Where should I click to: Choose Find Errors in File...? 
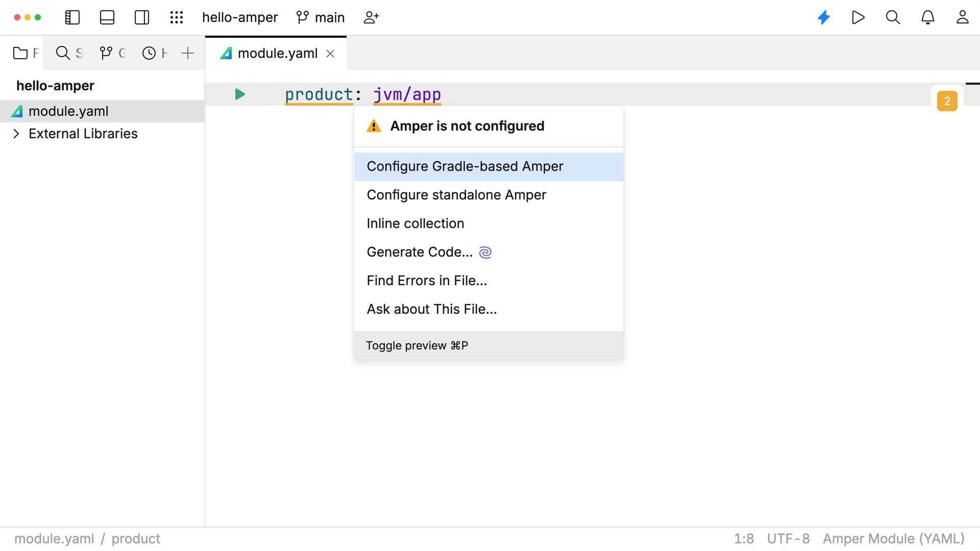(x=488, y=281)
